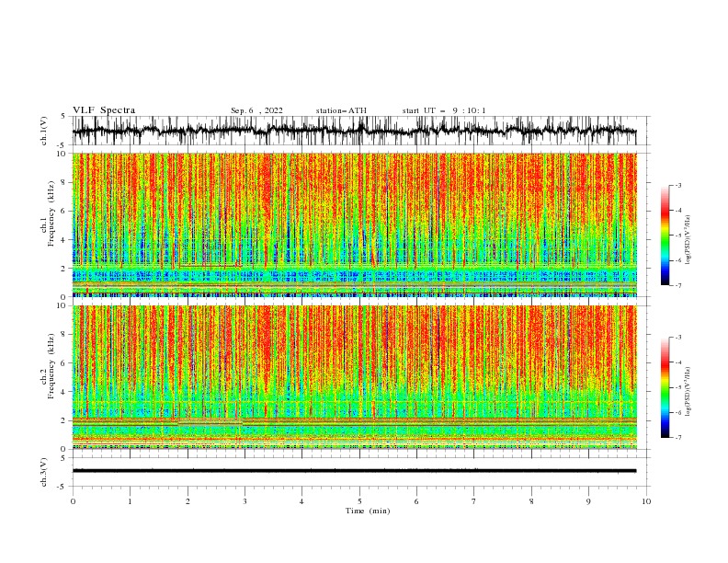Click the ch.2 spectrogram color bar
Image resolution: width=728 pixels, height=563 pixels.
pos(665,387)
